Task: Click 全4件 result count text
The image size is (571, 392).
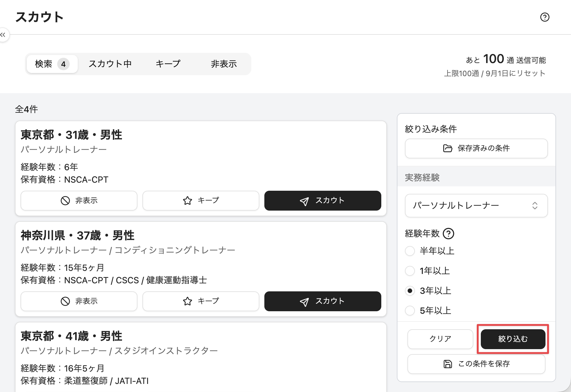Action: [x=26, y=109]
